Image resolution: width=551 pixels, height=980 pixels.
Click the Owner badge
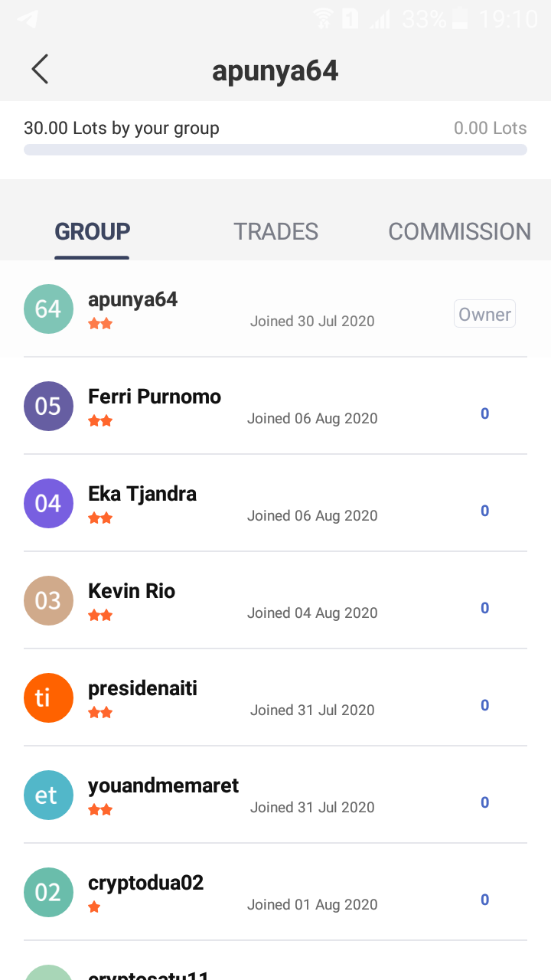tap(485, 314)
